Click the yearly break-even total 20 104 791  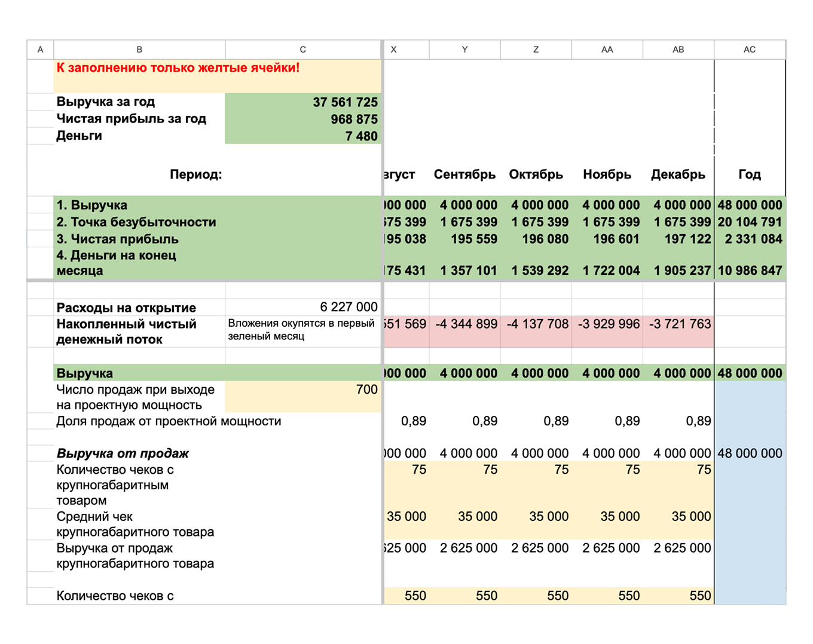[750, 222]
